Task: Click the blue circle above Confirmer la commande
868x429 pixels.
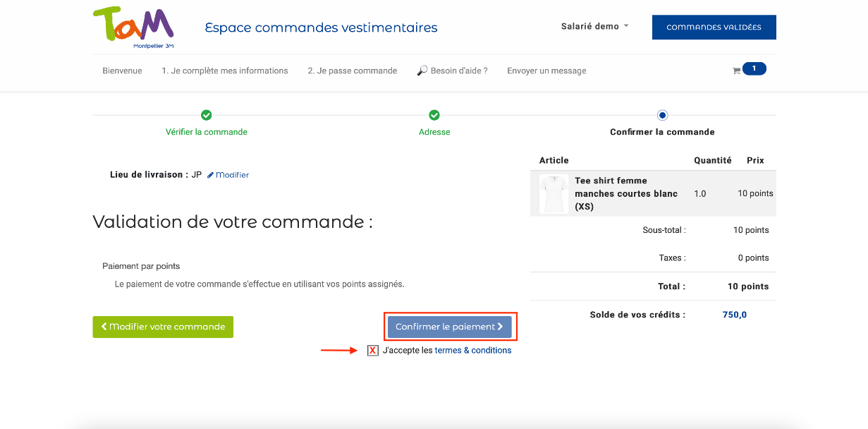Action: [662, 115]
